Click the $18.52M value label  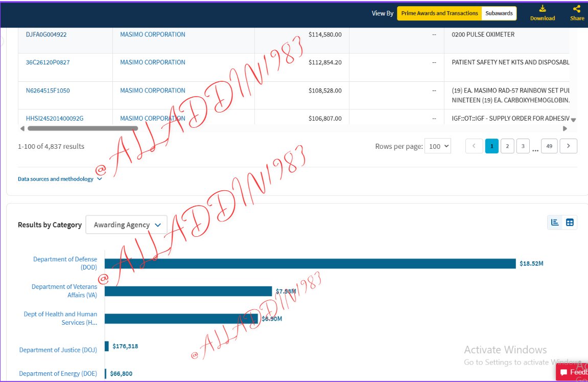[531, 263]
